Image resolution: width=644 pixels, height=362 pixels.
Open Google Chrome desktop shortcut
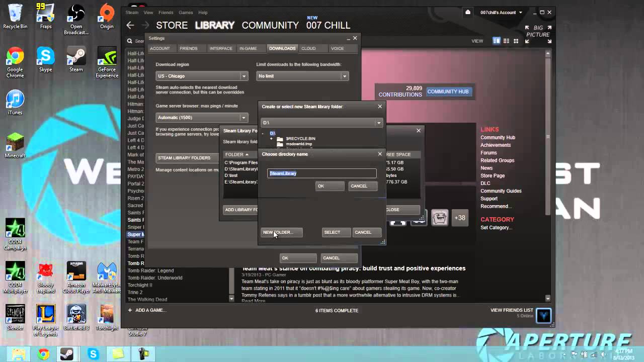coord(15,63)
